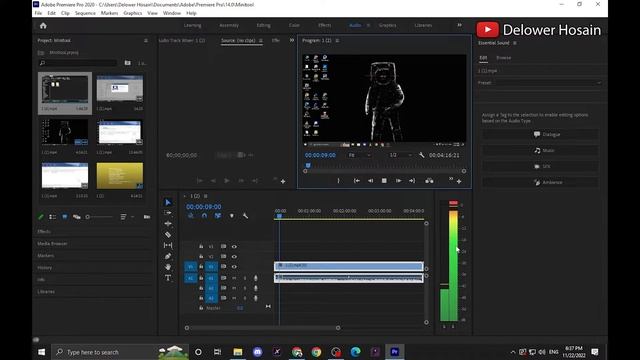
Task: Open Project panel hamburger menu
Action: (x=146, y=40)
